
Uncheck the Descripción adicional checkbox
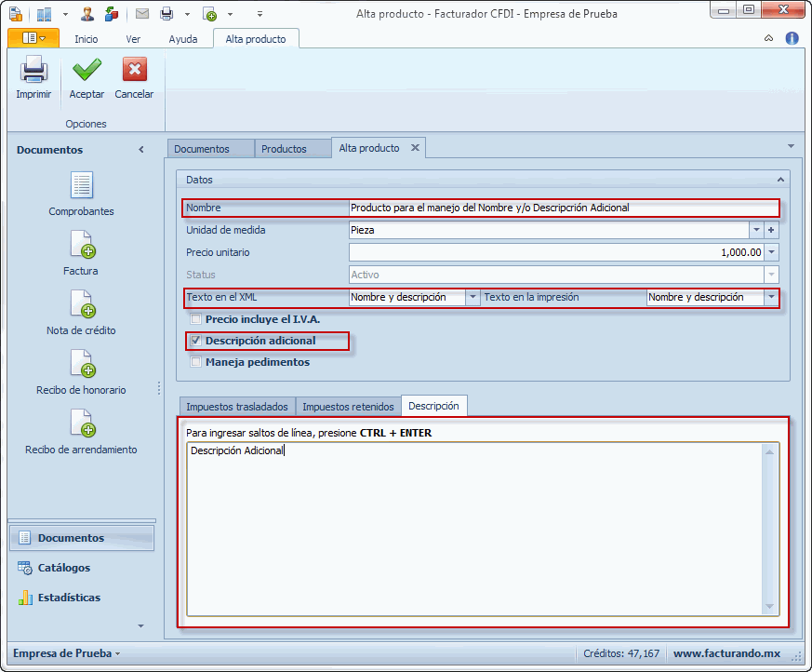[196, 341]
